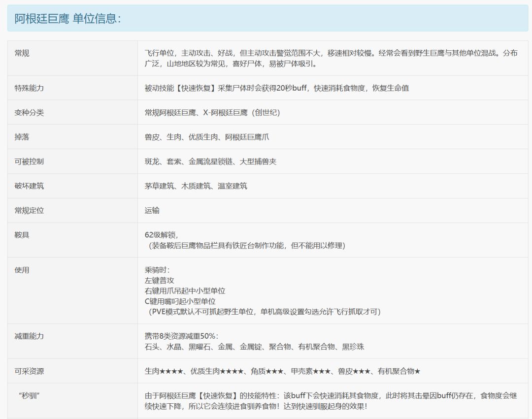Click the harvest ratings line starting 生肉★★★★
This screenshot has width=532, height=419.
pyautogui.click(x=282, y=371)
